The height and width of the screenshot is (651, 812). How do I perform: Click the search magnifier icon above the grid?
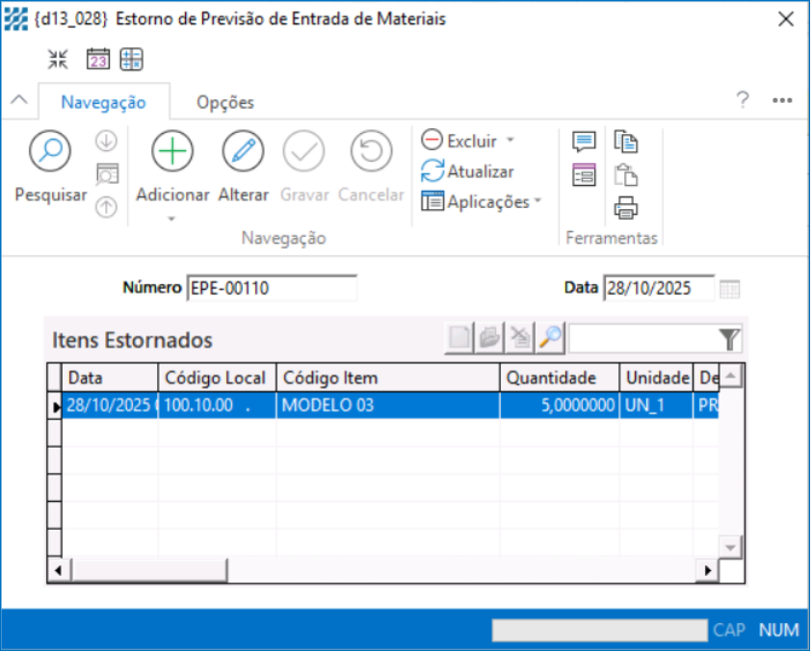tap(550, 338)
